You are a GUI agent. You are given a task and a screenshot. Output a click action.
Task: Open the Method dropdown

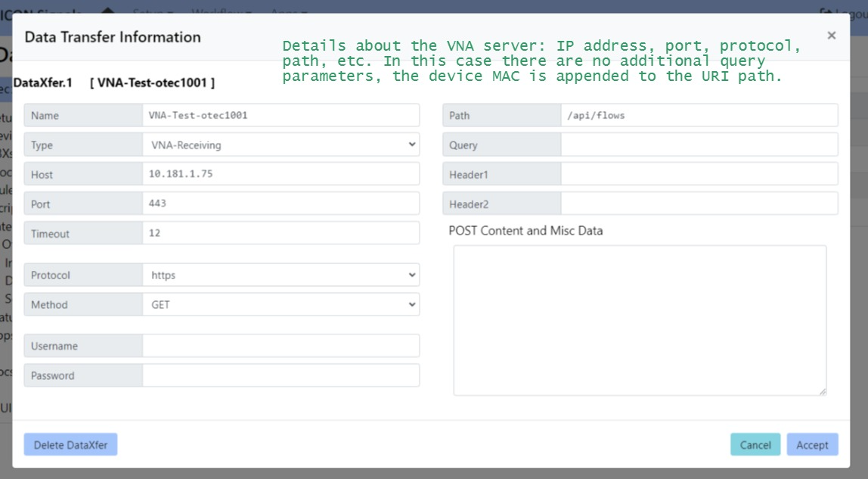pos(281,304)
